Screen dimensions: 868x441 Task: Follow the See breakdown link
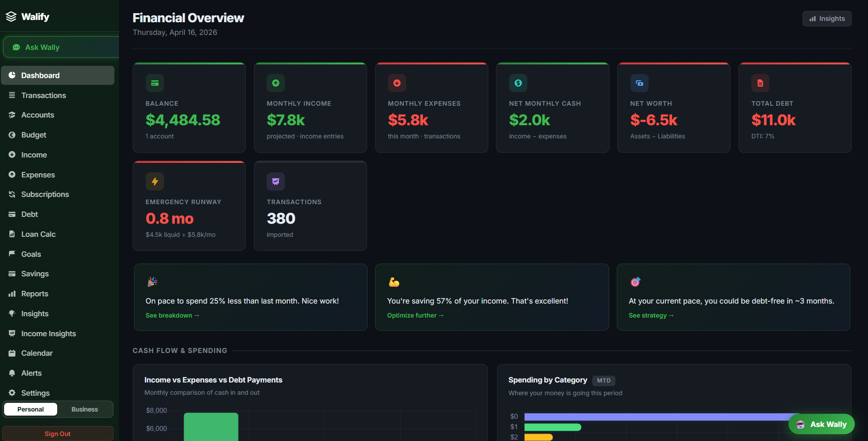coord(172,315)
